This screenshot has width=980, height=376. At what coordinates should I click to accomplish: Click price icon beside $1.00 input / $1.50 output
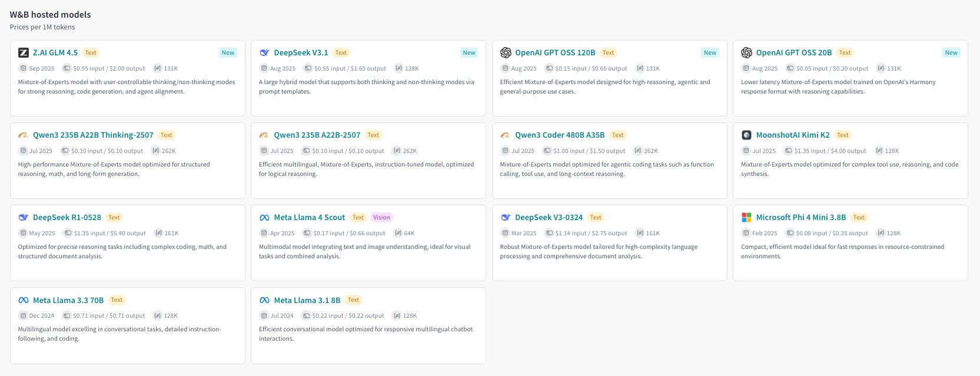click(x=547, y=151)
